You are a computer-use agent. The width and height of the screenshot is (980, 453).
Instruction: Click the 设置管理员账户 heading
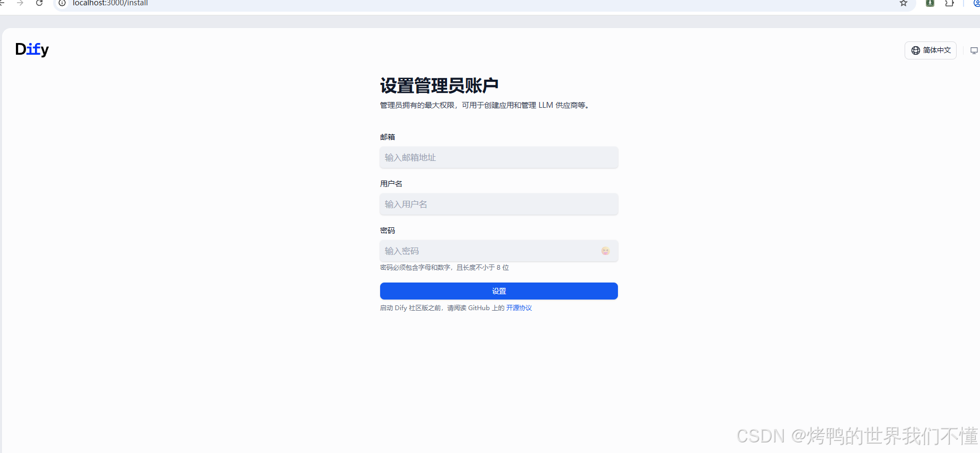[x=439, y=86]
